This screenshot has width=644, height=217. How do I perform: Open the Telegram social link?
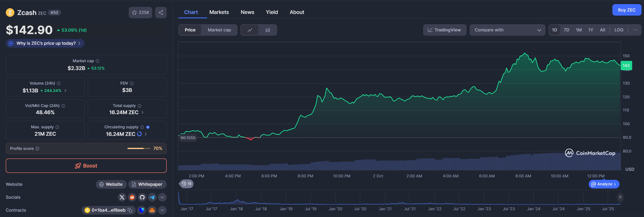(x=152, y=197)
